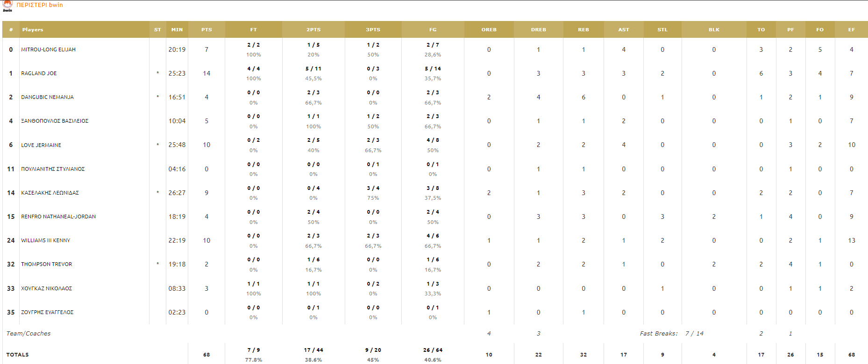This screenshot has width=868, height=364.
Task: Open player MITROU-LONG ELIJAH
Action: pyautogui.click(x=48, y=49)
